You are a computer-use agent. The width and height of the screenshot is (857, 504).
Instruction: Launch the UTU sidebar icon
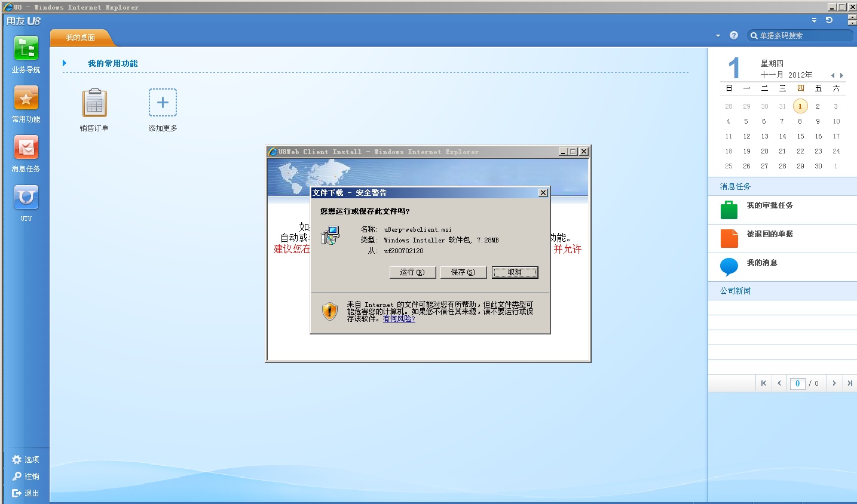tap(26, 197)
